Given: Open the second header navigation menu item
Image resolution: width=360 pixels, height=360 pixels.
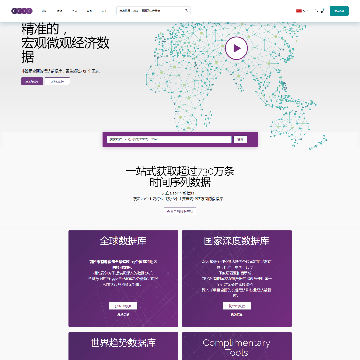Looking at the screenshot, I should (59, 11).
